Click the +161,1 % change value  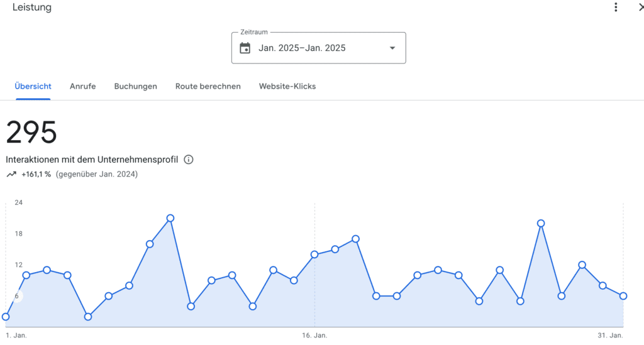(x=36, y=174)
